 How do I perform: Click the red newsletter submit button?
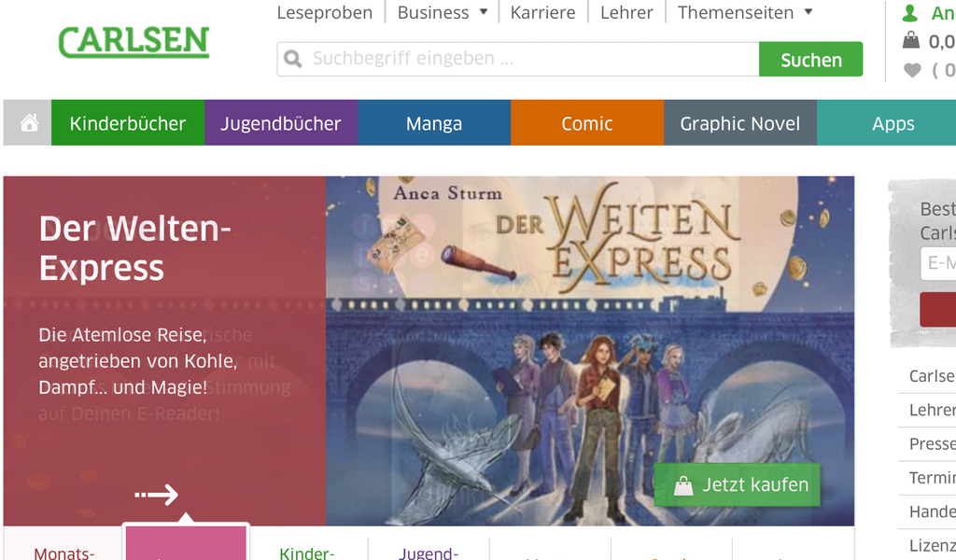click(938, 310)
